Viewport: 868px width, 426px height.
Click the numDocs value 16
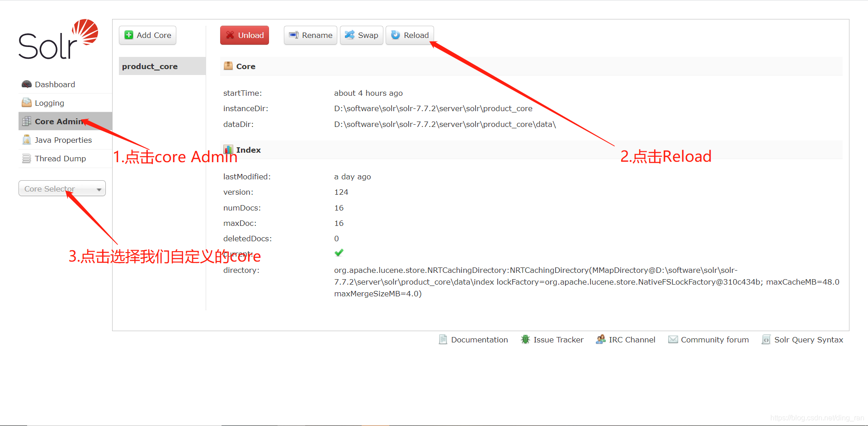[339, 208]
